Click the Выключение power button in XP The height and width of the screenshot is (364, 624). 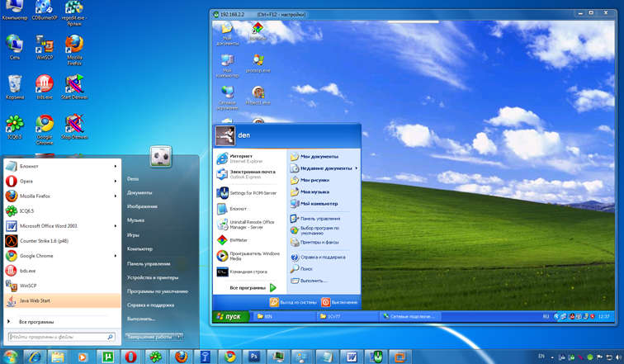(x=340, y=303)
